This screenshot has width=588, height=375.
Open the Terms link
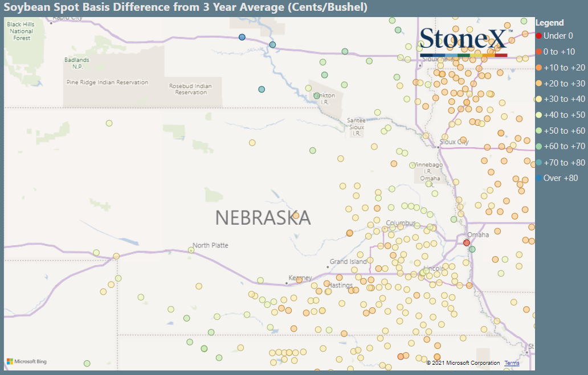pos(512,363)
